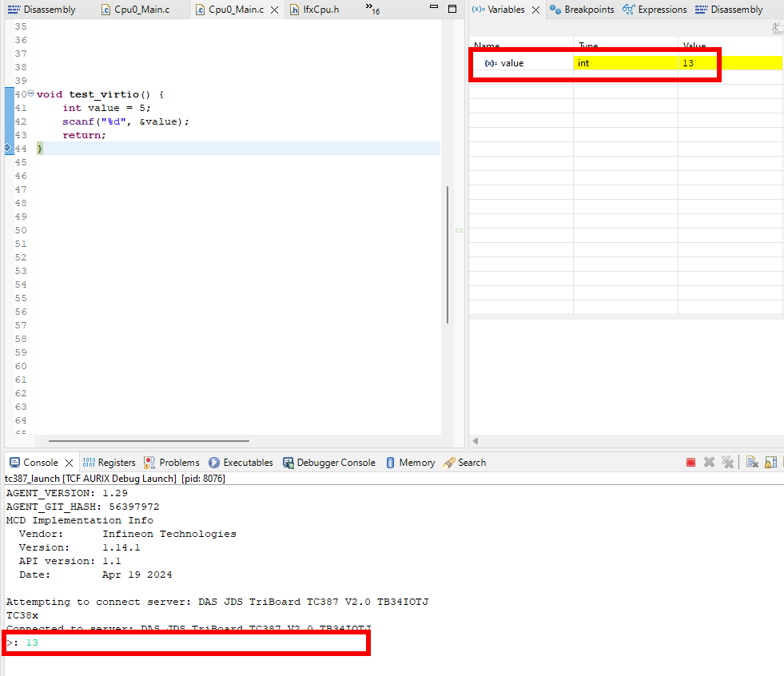Screen dimensions: 784x676
Task: Collapse the test_virtio function fold at line 40
Action: 30,93
